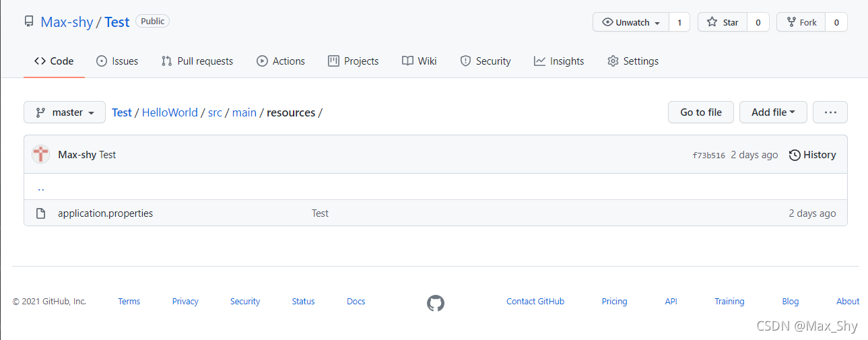Screen dimensions: 868x340
Task: Open the History clock link
Action: point(812,155)
